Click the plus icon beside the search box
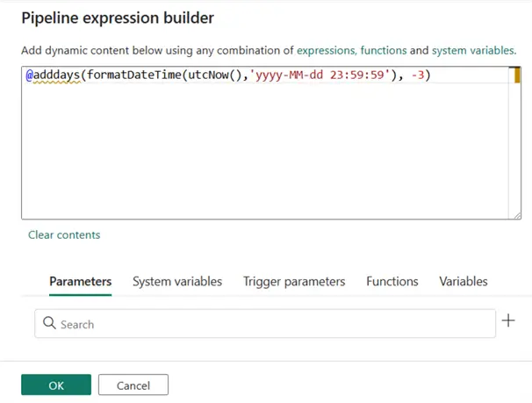 [x=507, y=320]
